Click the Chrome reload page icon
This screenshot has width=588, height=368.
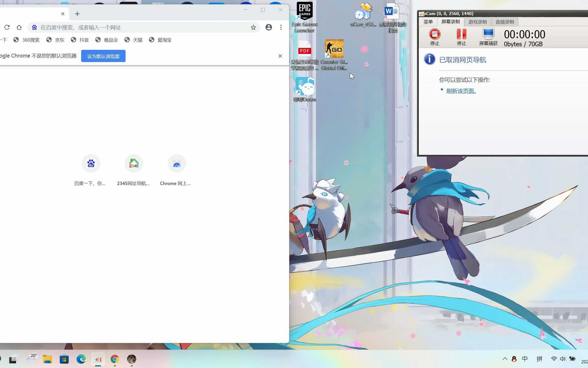click(7, 27)
